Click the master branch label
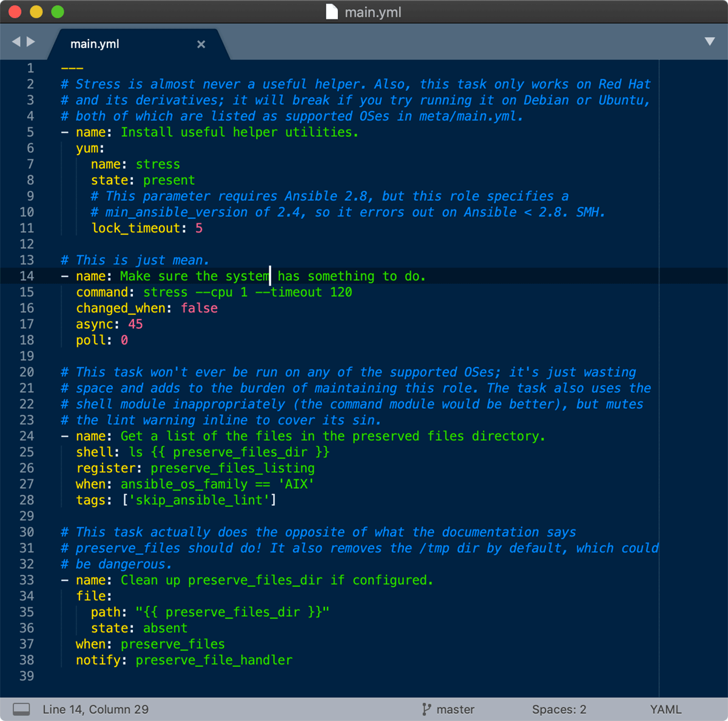Viewport: 728px width, 721px height. click(x=456, y=709)
